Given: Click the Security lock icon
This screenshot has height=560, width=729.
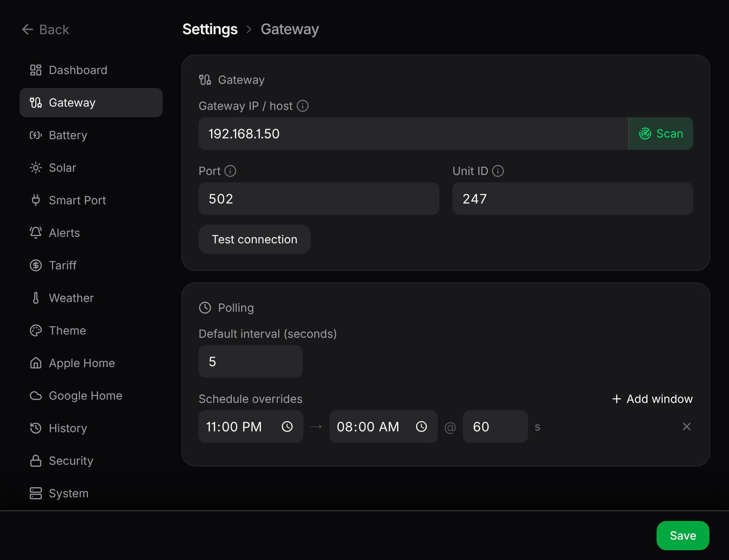Looking at the screenshot, I should tap(36, 461).
